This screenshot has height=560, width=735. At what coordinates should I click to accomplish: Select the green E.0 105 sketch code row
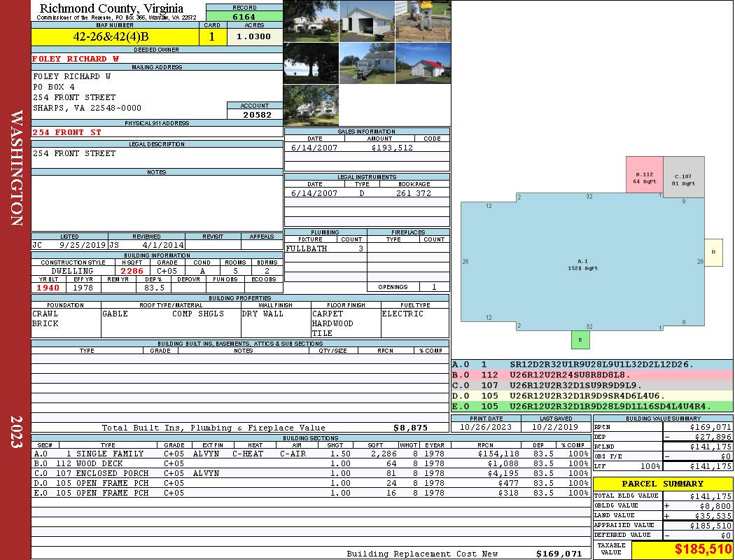(x=592, y=406)
